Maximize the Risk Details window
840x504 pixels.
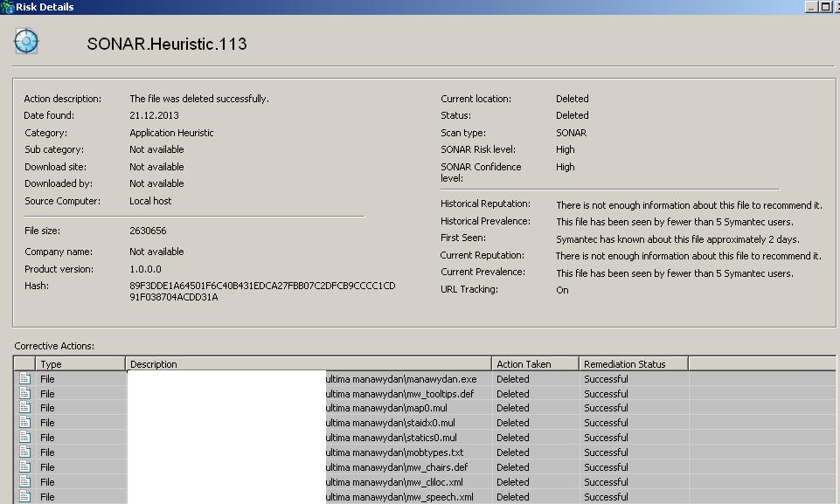pyautogui.click(x=825, y=7)
